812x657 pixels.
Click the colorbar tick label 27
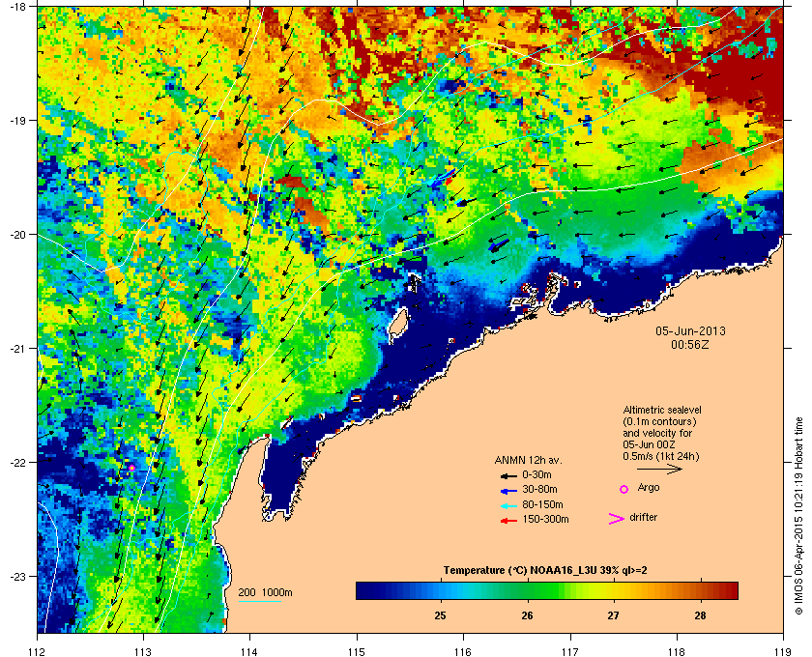(x=613, y=616)
